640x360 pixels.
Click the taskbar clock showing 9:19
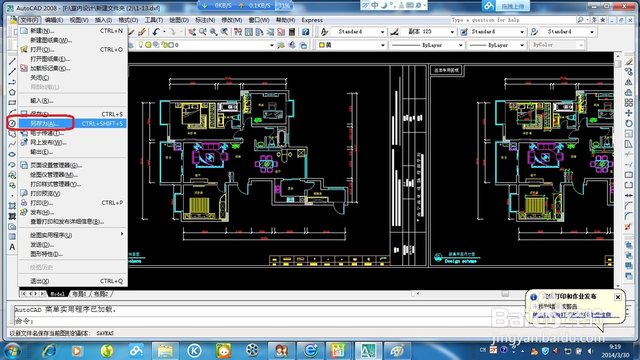pyautogui.click(x=615, y=351)
